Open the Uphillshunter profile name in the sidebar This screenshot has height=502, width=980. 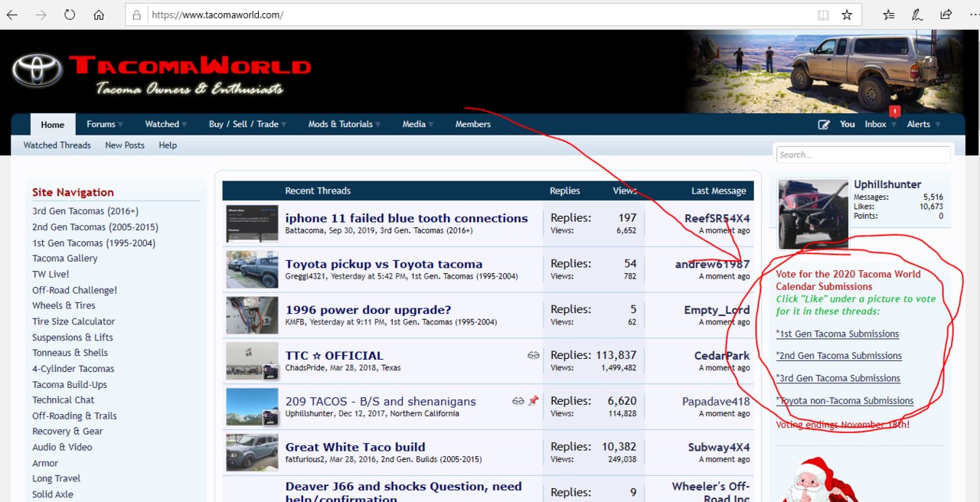tap(887, 184)
